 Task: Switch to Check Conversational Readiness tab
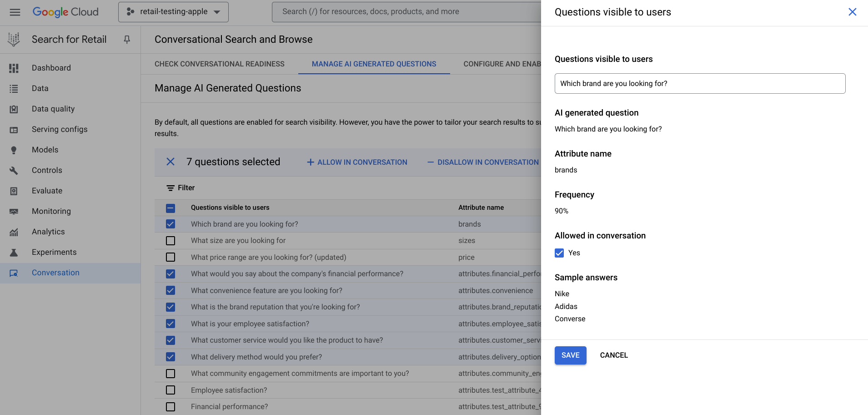[x=219, y=64]
